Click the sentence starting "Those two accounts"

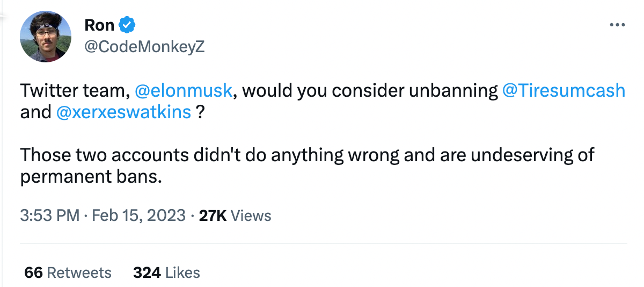(x=161, y=155)
